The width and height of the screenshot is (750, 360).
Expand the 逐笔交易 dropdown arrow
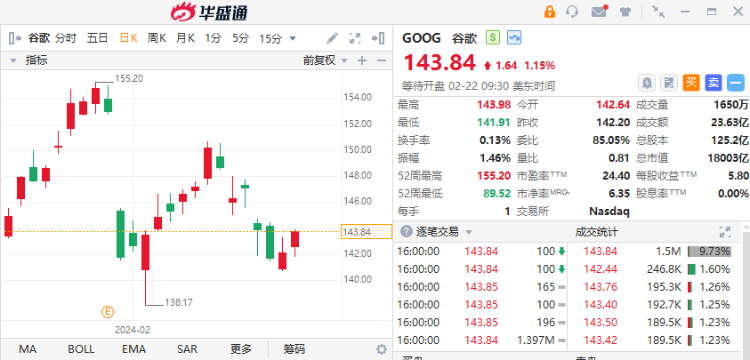pyautogui.click(x=469, y=232)
